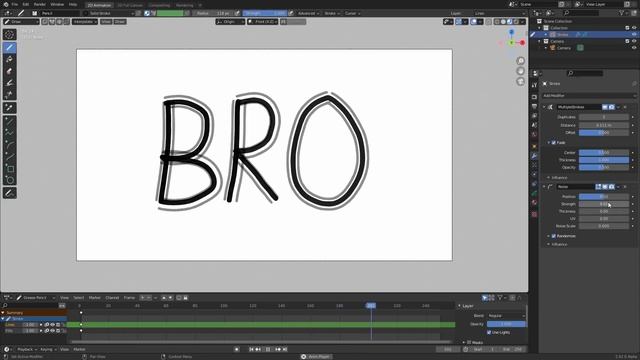Toggle the Fade checkbox in MultipleStrokes modifier
This screenshot has height=360, width=640.
pyautogui.click(x=554, y=143)
